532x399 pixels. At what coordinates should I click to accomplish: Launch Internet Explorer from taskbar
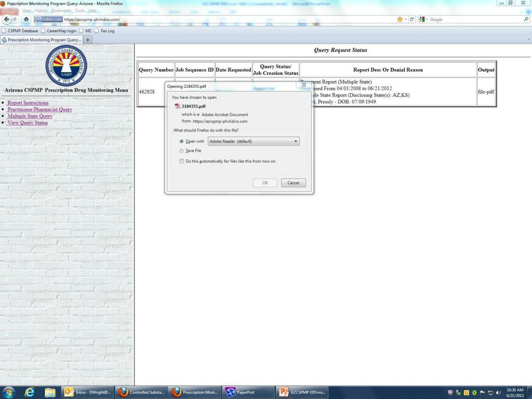click(30, 392)
